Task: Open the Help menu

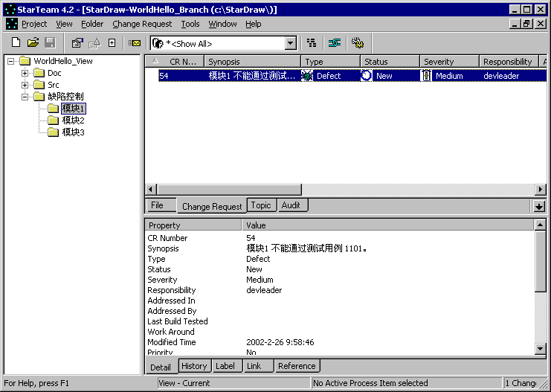Action: (254, 24)
